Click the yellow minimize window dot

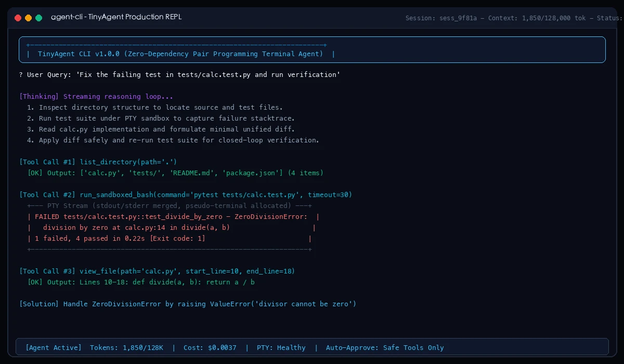tap(28, 18)
